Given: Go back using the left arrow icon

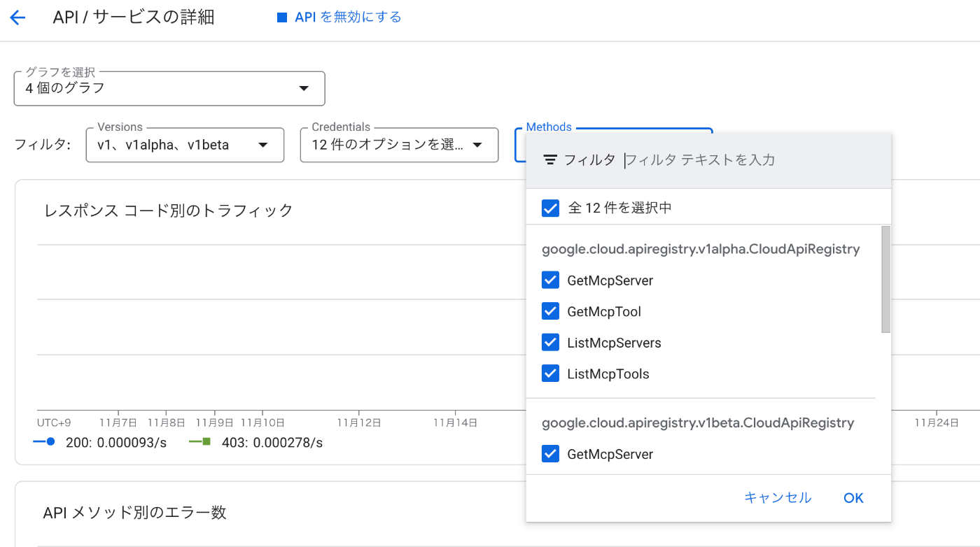Looking at the screenshot, I should (x=17, y=17).
